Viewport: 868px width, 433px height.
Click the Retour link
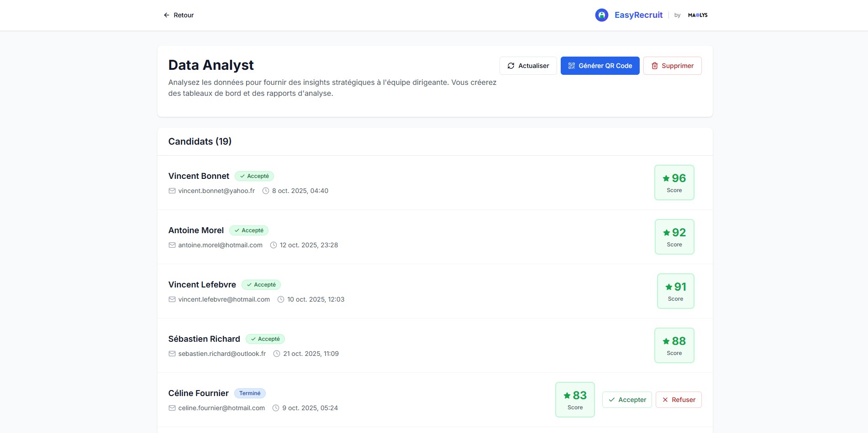tap(183, 15)
